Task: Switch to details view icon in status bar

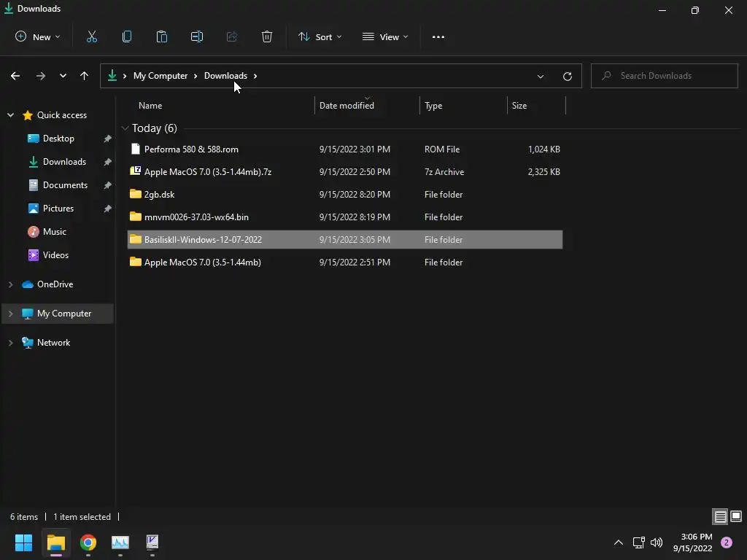Action: [x=720, y=517]
